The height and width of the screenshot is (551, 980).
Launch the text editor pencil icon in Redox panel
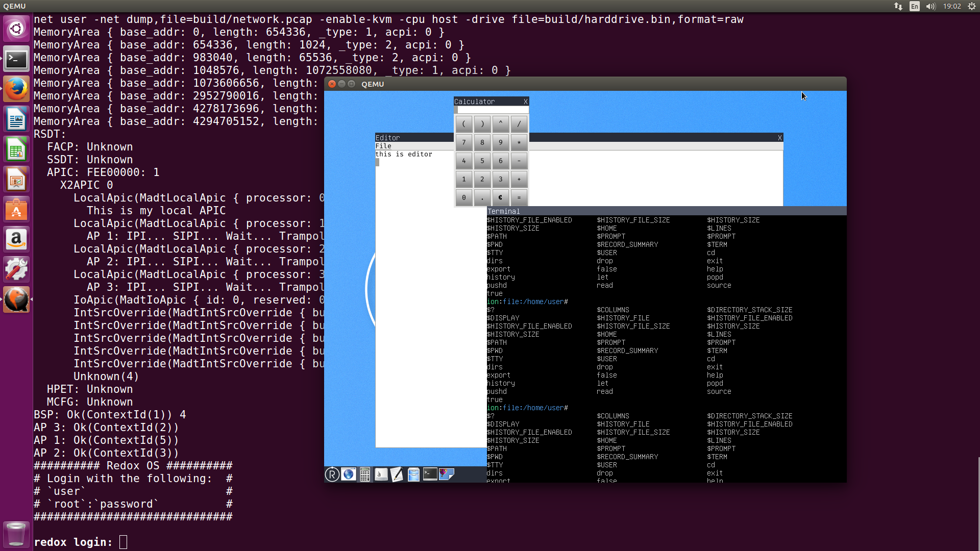(397, 474)
